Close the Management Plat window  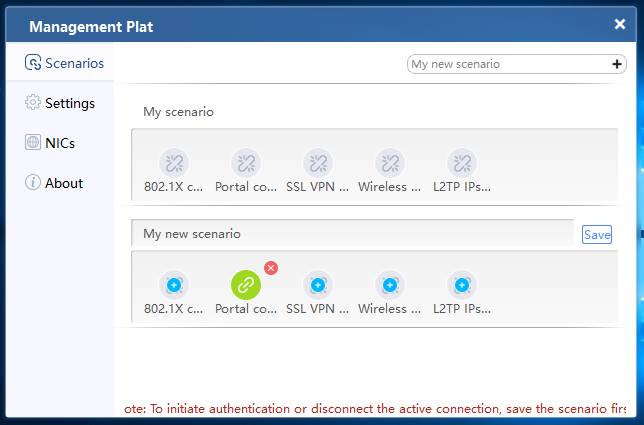point(620,24)
